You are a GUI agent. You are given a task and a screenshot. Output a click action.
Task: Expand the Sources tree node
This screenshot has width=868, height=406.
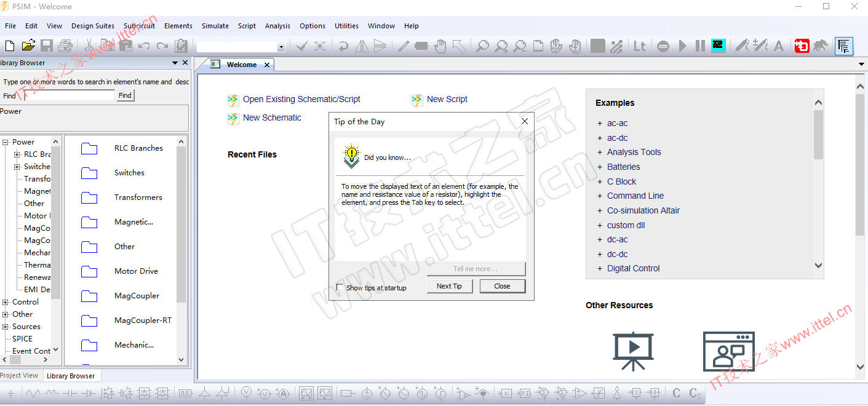[x=6, y=327]
